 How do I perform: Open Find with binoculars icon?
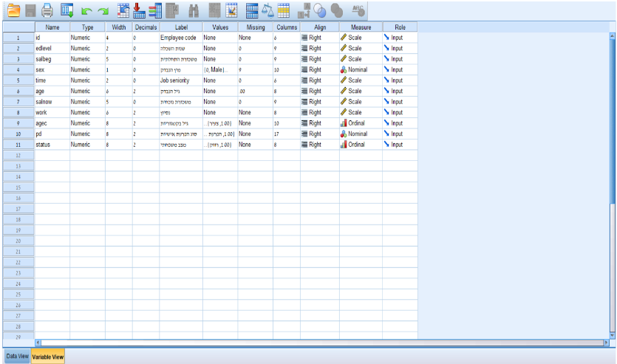pyautogui.click(x=194, y=10)
